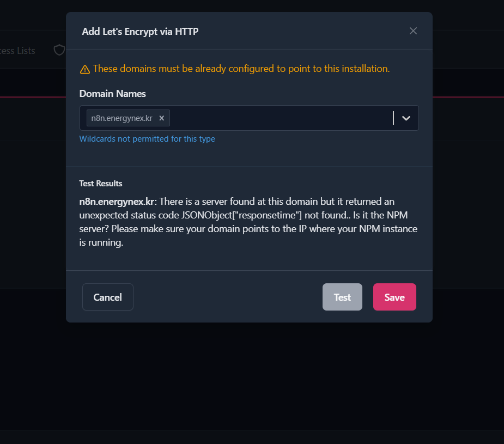Close the Add Let's Encrypt dialog
The width and height of the screenshot is (504, 444).
click(x=413, y=31)
